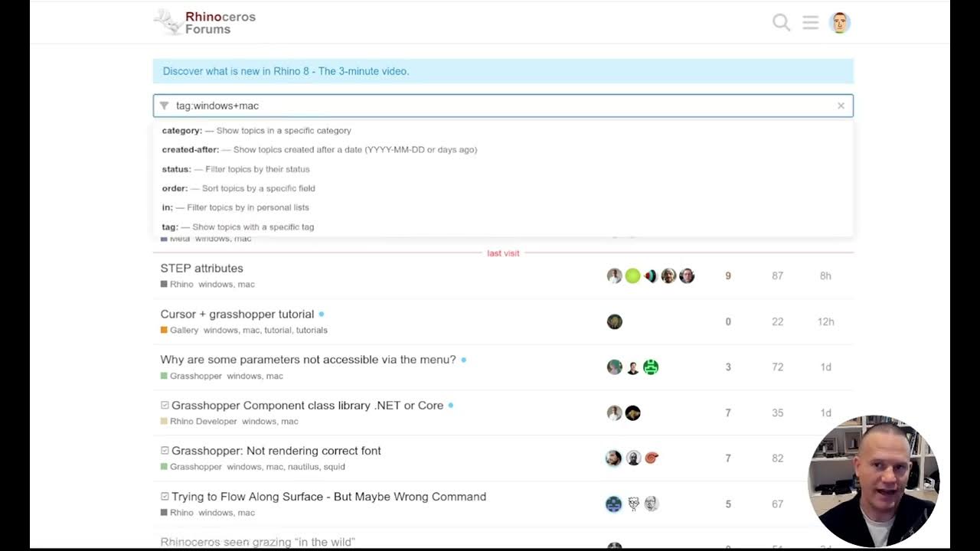The height and width of the screenshot is (551, 980).
Task: Click the tag:windows+mac filter field
Action: click(x=503, y=106)
